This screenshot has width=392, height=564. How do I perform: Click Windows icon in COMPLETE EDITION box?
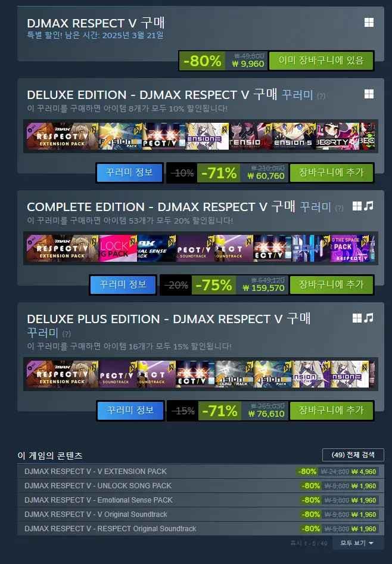tap(357, 206)
